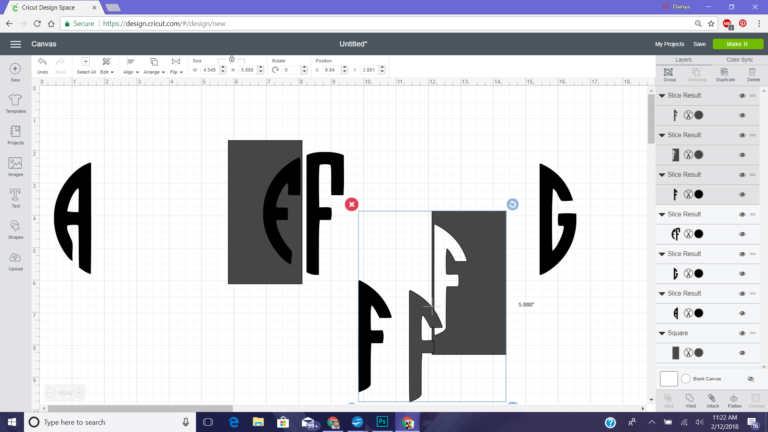Hide the Square group layer
This screenshot has height=432, width=768.
coord(742,333)
